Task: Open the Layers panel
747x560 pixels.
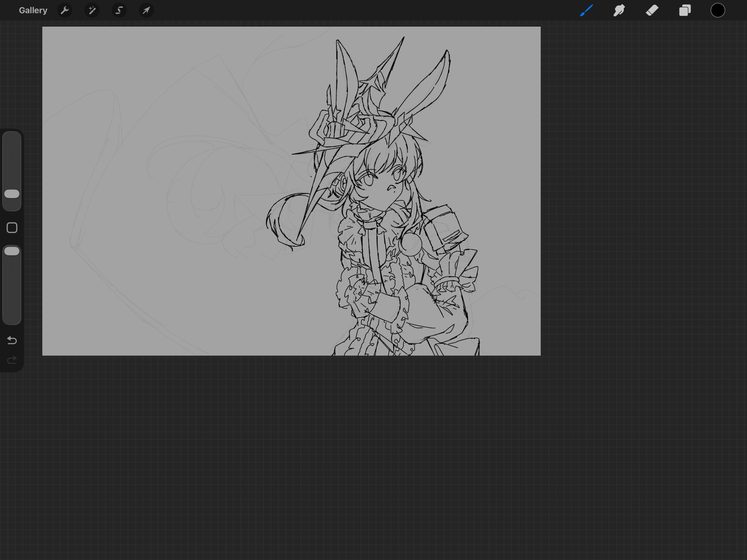Action: [685, 10]
